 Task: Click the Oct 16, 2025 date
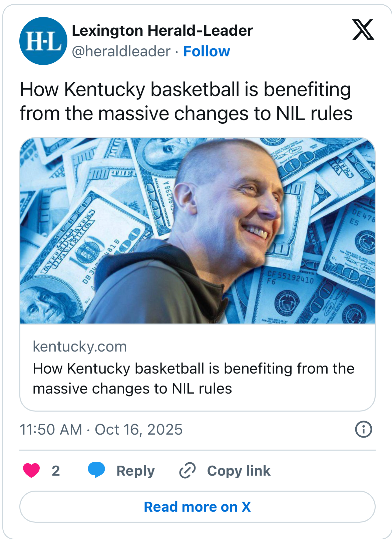[139, 430]
